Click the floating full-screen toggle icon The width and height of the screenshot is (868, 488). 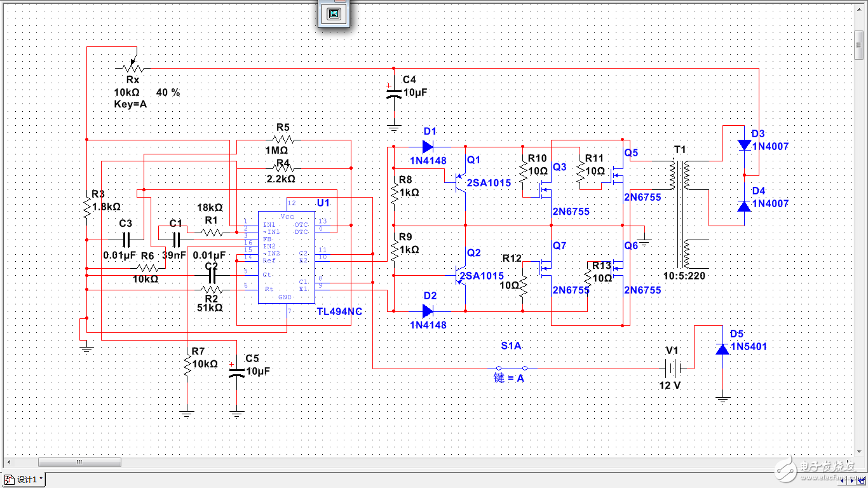pyautogui.click(x=335, y=13)
